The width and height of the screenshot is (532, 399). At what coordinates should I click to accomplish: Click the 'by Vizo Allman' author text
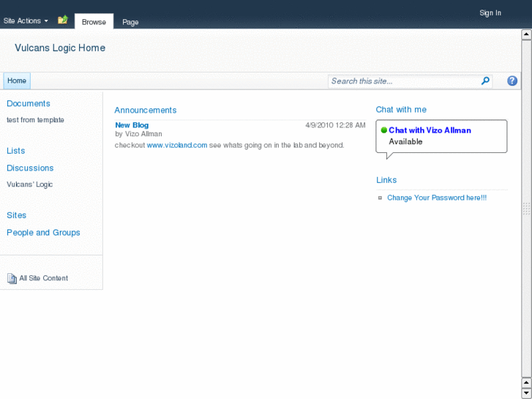[x=138, y=134]
